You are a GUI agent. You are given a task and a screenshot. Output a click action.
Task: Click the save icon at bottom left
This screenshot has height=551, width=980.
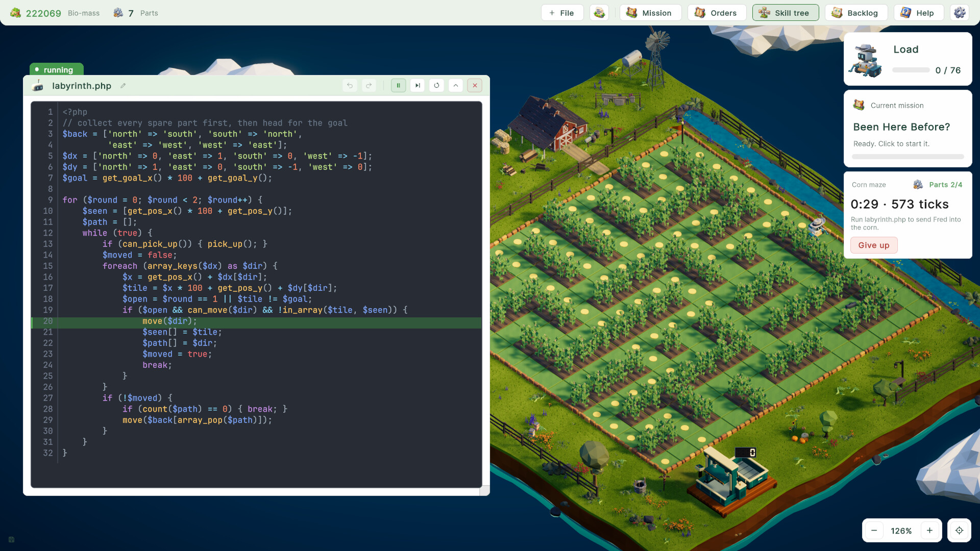pos(11,539)
